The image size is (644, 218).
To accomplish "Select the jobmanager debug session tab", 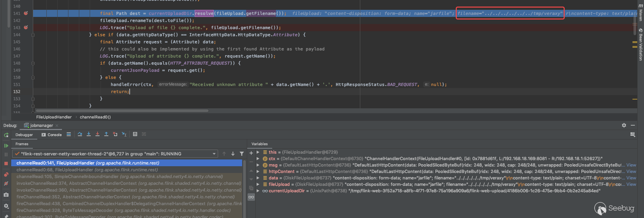I will click(41, 126).
